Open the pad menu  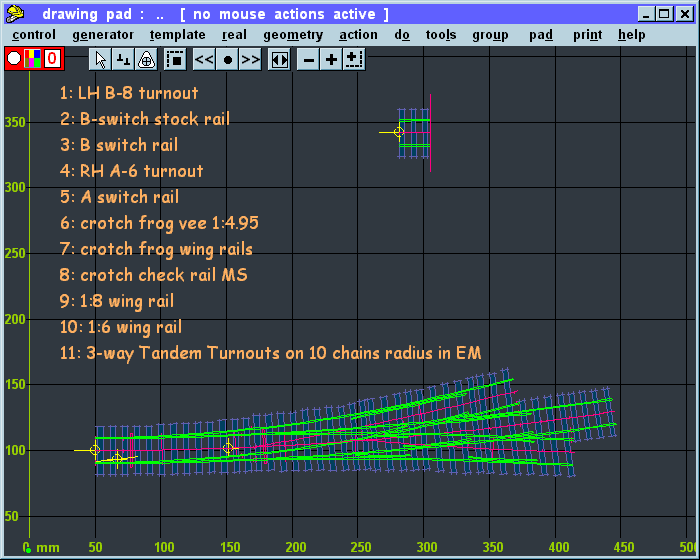click(x=541, y=35)
